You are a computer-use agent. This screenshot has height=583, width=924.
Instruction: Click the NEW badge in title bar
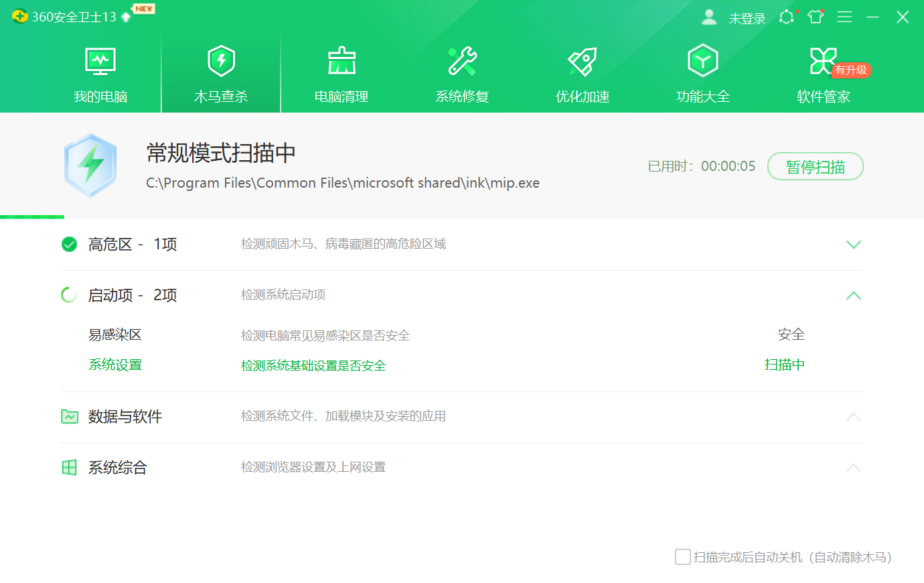(143, 9)
